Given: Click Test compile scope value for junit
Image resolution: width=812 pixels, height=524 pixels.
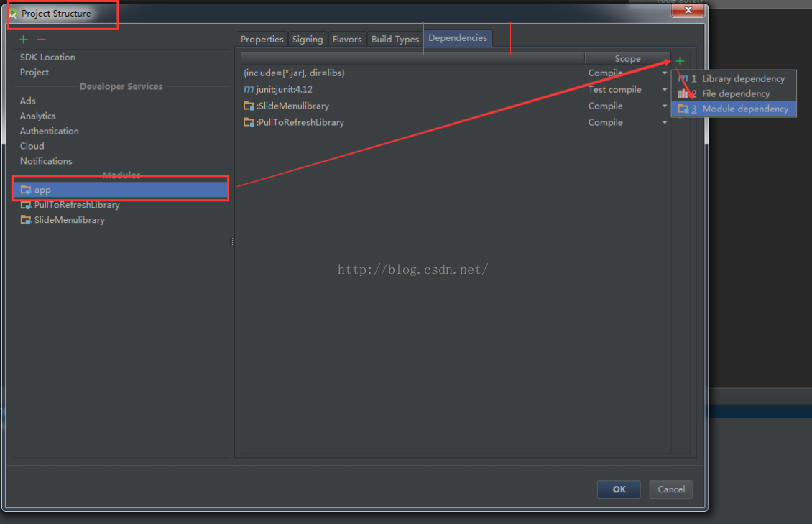Looking at the screenshot, I should [x=614, y=90].
